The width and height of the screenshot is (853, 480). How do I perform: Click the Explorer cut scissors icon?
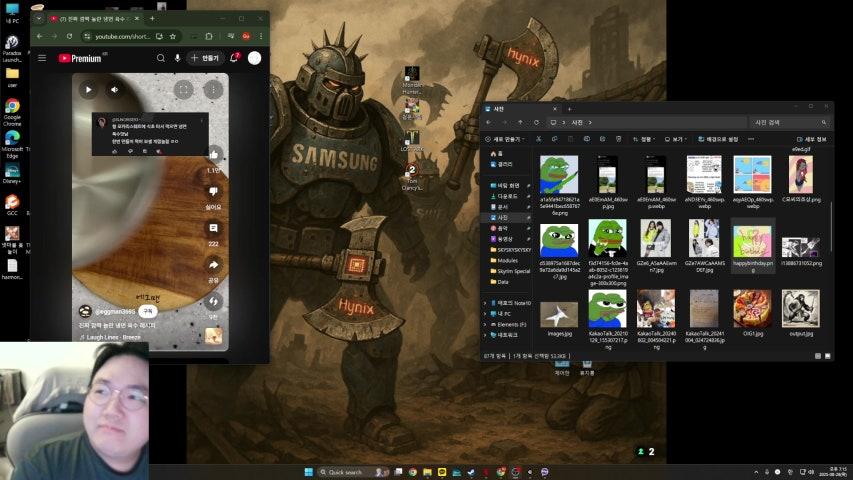[539, 139]
